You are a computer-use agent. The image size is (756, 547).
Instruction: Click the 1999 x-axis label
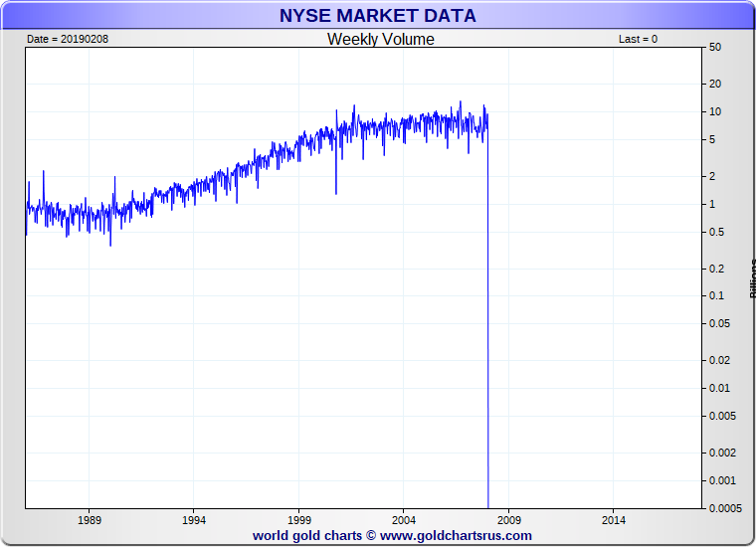tap(299, 520)
